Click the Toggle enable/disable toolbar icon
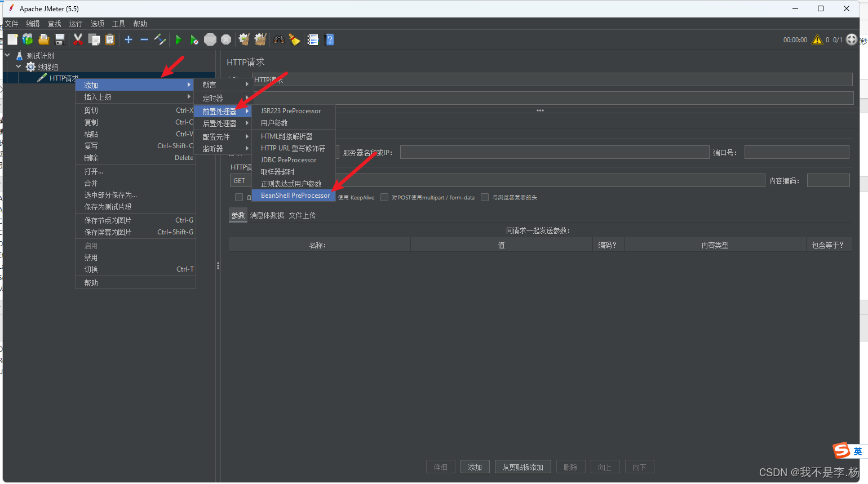 tap(160, 39)
